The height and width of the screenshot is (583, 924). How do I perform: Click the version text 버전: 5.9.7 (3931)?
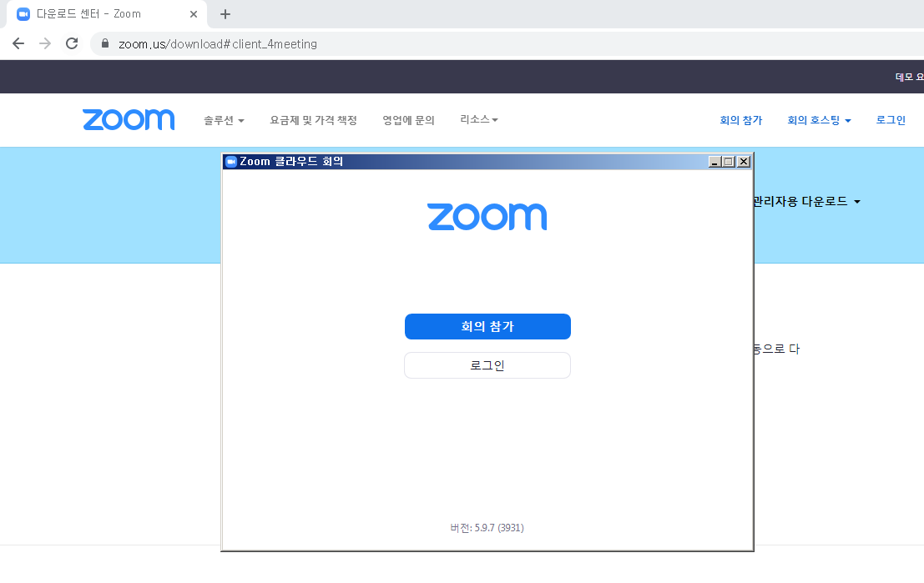pyautogui.click(x=487, y=528)
